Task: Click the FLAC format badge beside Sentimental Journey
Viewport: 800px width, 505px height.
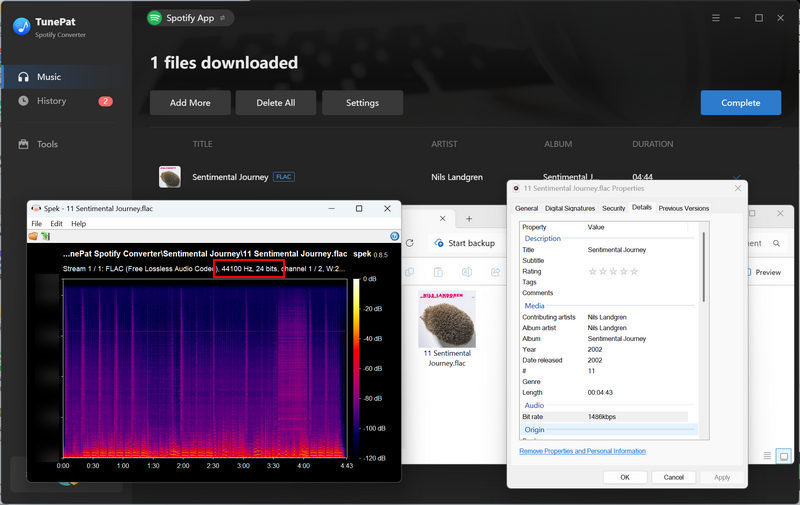Action: pyautogui.click(x=284, y=177)
